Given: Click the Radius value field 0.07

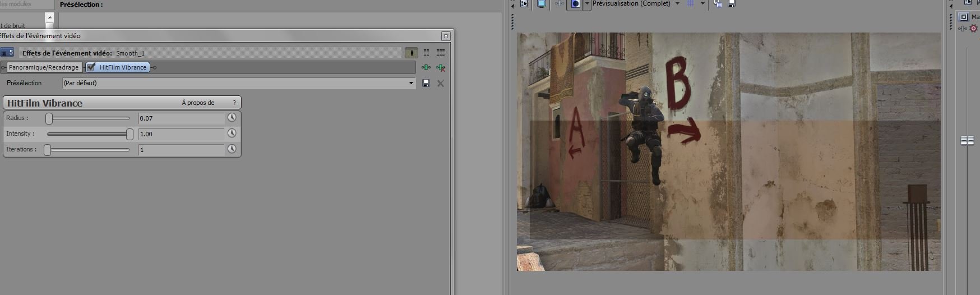Looking at the screenshot, I should coord(182,118).
